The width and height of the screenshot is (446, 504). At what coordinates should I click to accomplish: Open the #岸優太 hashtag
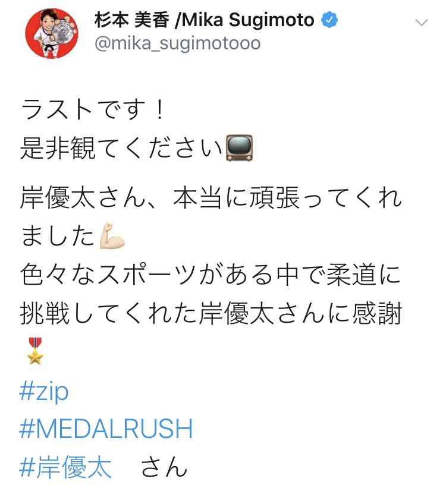65,467
